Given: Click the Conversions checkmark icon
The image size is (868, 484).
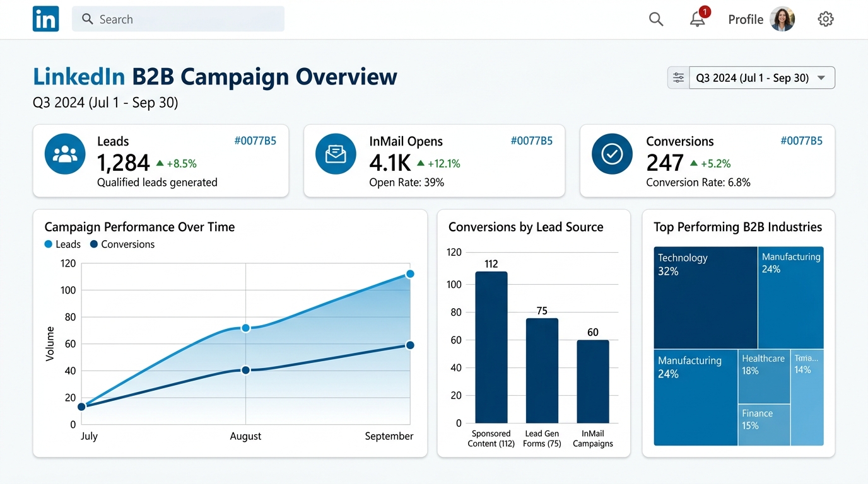Looking at the screenshot, I should tap(612, 154).
